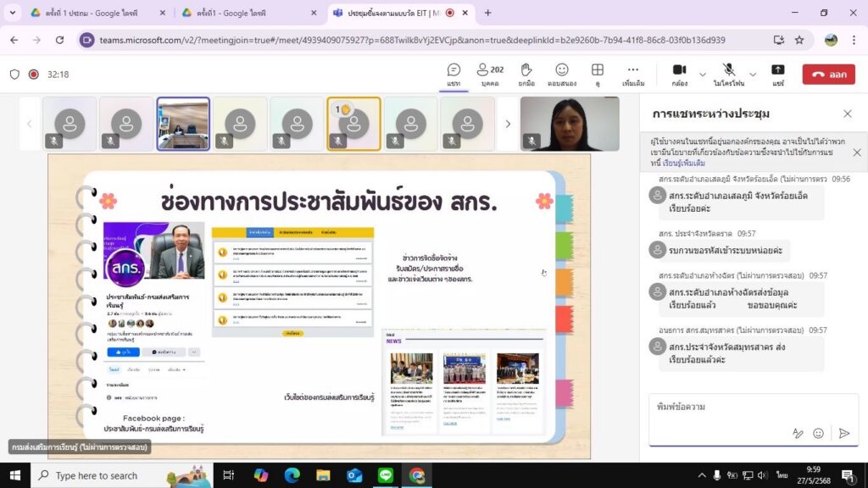This screenshot has width=868, height=488.
Task: Switch input language ไทย indicator
Action: [782, 475]
